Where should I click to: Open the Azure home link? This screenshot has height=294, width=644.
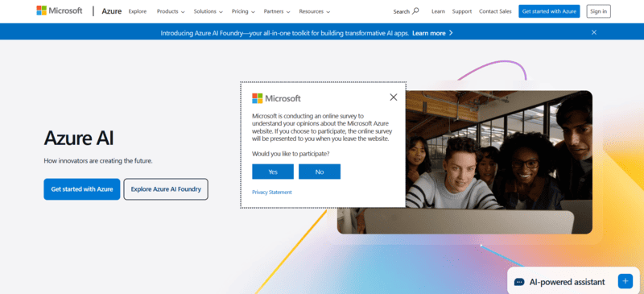point(111,11)
